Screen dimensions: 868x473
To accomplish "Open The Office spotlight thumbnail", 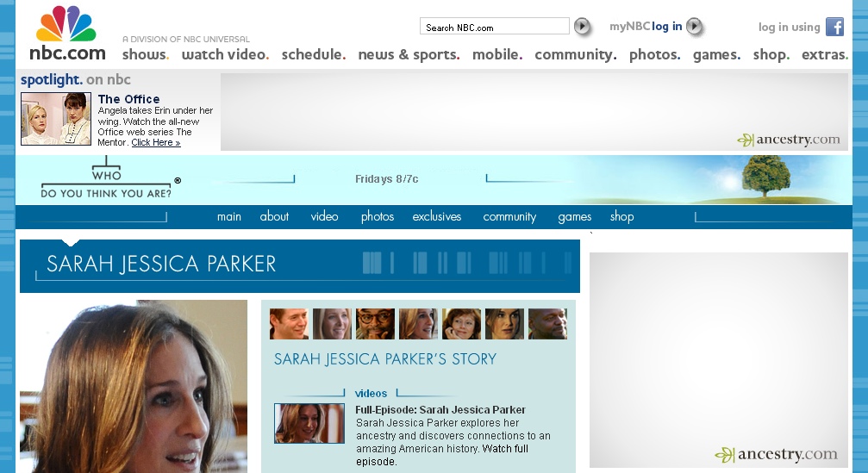I will point(56,119).
